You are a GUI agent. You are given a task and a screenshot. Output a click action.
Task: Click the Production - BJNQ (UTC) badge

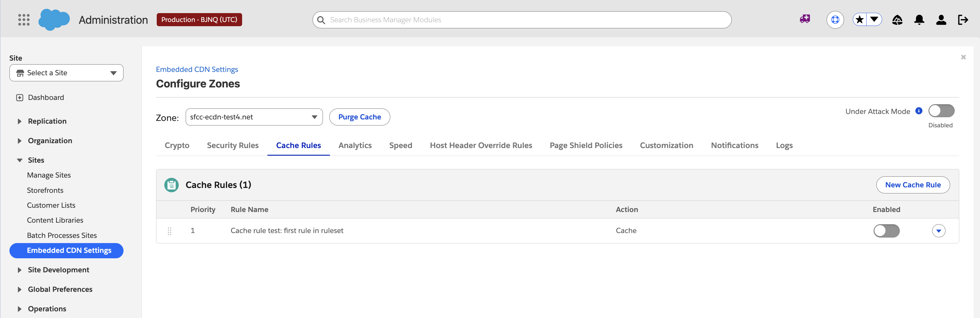(x=199, y=20)
